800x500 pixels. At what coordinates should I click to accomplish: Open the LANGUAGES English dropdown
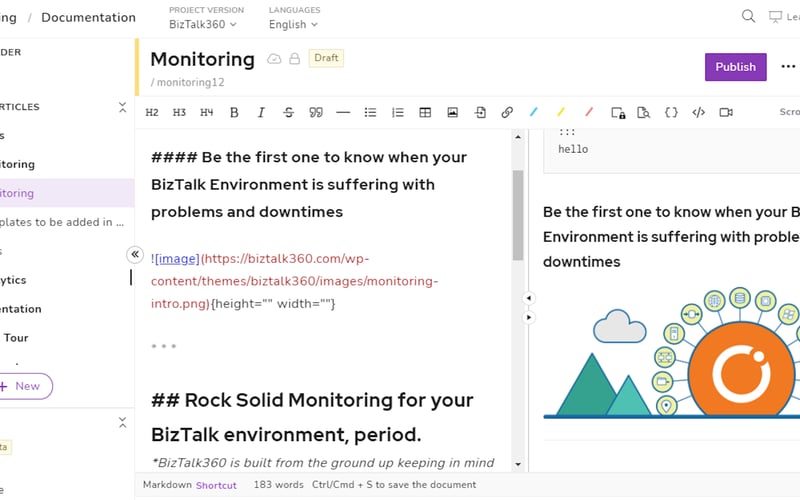pyautogui.click(x=293, y=24)
